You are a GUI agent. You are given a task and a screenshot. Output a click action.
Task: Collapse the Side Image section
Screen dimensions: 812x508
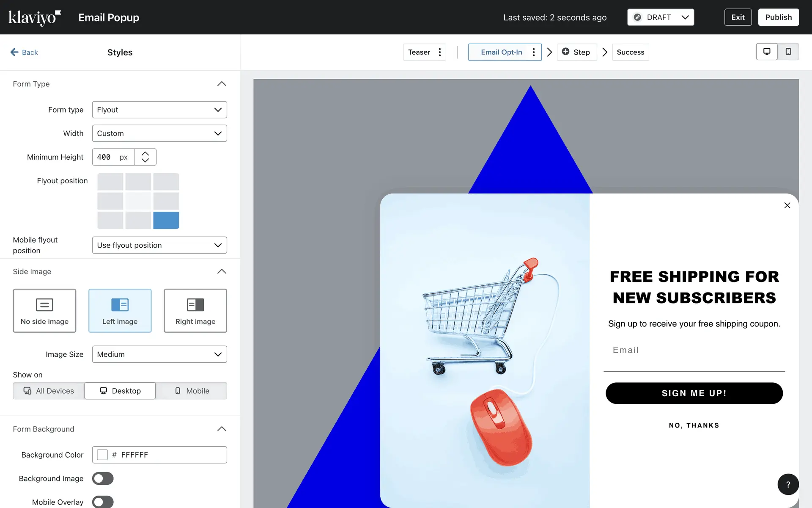222,271
